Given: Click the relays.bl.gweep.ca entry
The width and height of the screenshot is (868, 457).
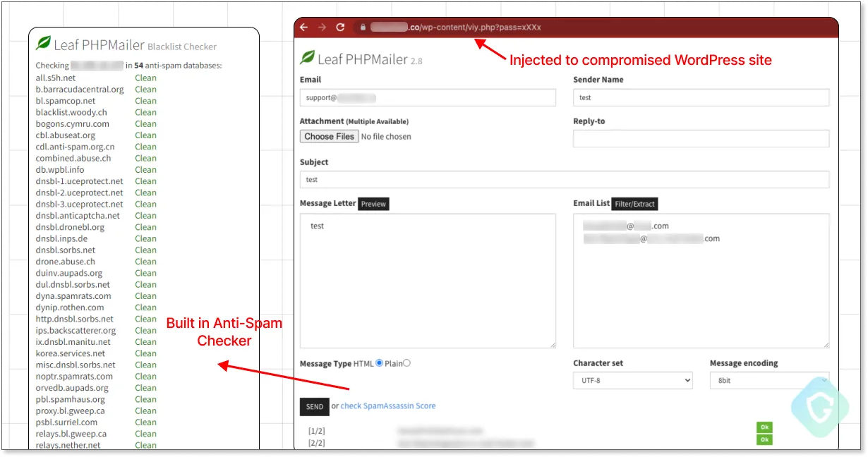Looking at the screenshot, I should tap(71, 434).
